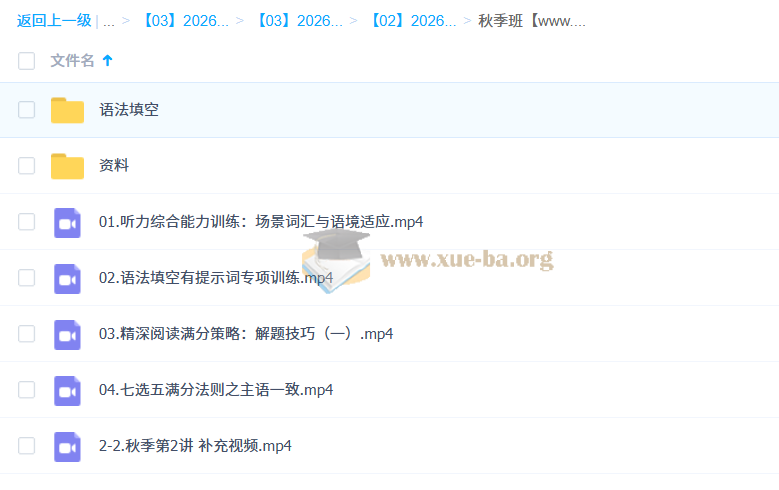The image size is (779, 490).
Task: Click the 资料 folder icon
Action: 67,166
